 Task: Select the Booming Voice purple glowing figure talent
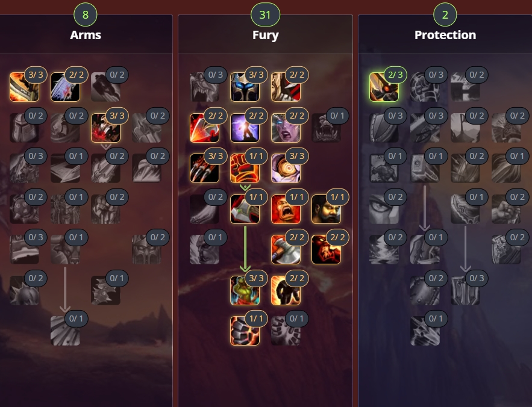245,128
